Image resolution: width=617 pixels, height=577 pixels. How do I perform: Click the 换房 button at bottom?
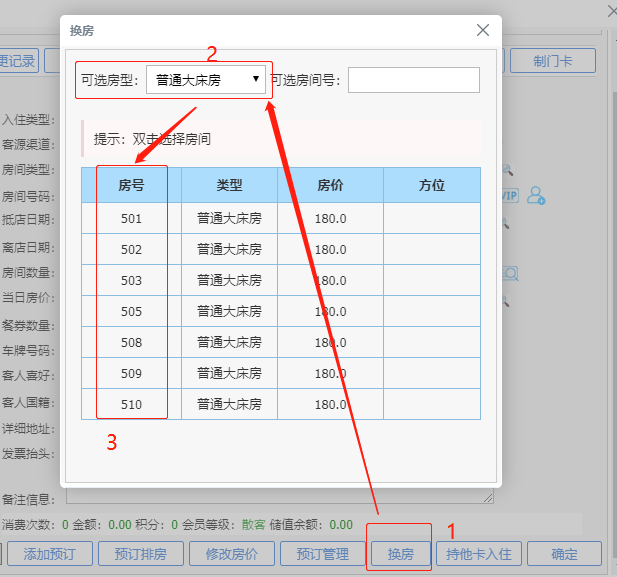pos(401,554)
